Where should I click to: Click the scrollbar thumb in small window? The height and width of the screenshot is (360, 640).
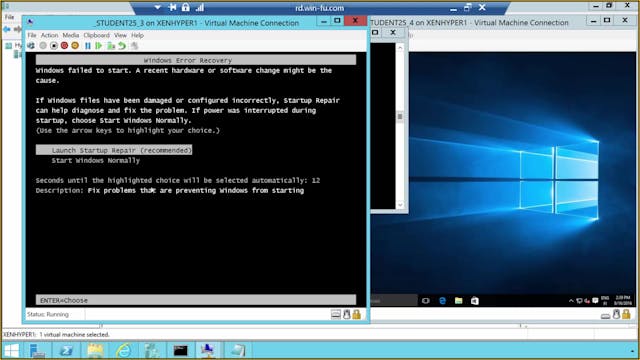click(400, 117)
